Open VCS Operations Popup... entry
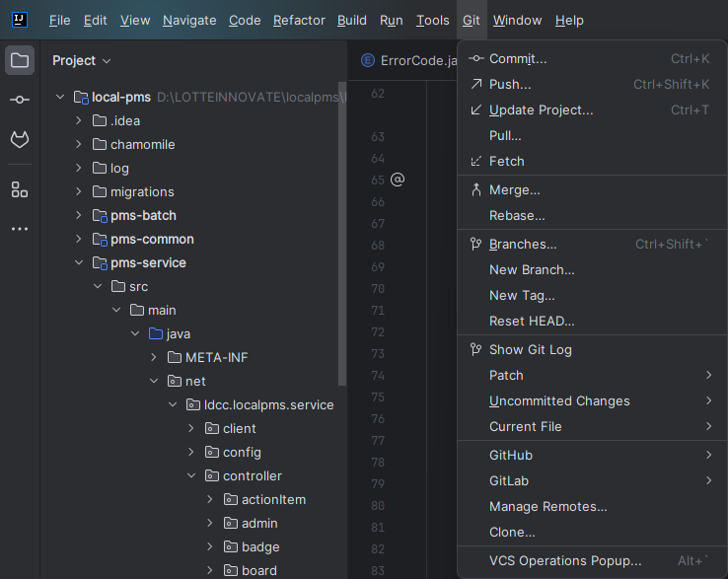The width and height of the screenshot is (728, 579). pos(592,560)
